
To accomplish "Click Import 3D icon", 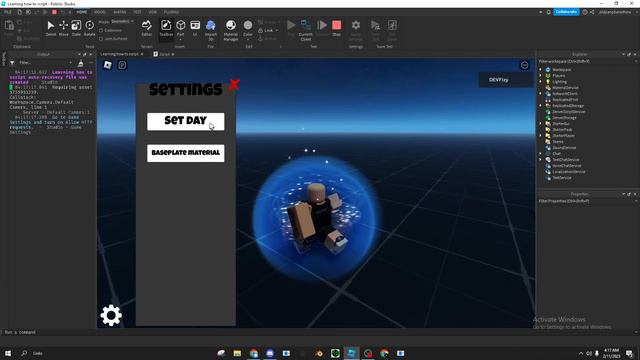I will point(211,25).
